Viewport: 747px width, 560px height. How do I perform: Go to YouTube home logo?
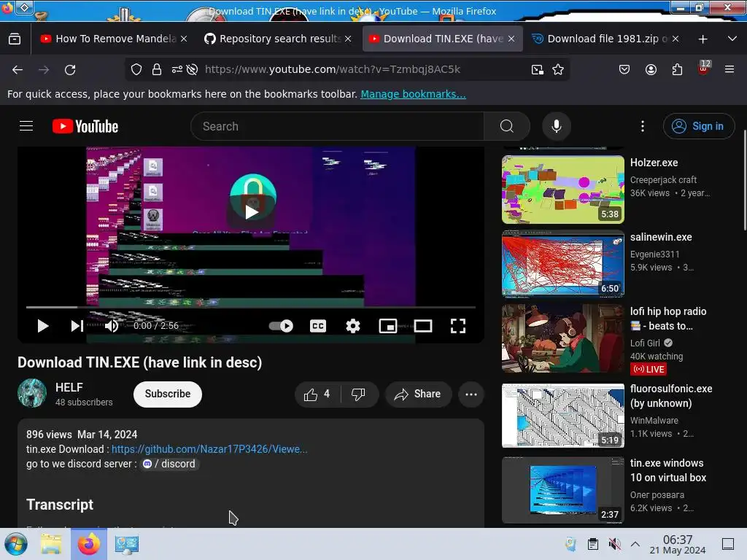tap(85, 126)
